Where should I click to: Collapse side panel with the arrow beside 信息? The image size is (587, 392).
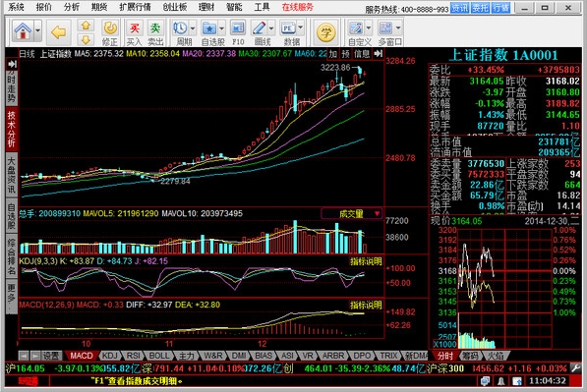tap(379, 53)
